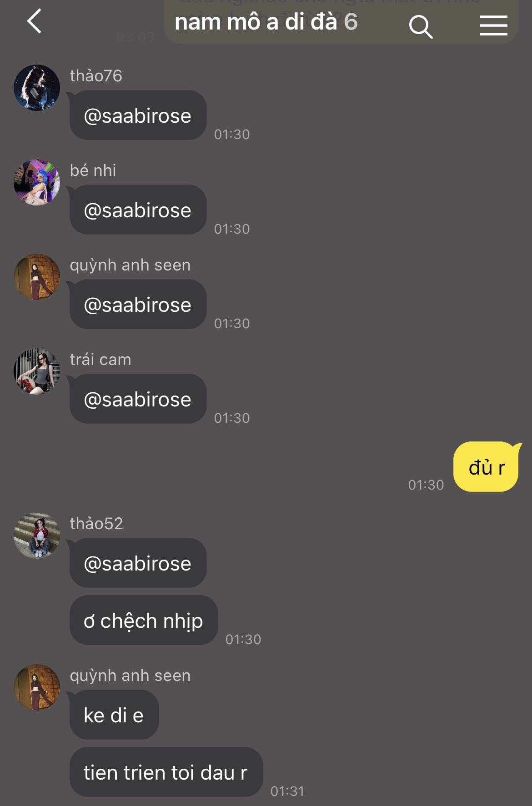
Task: Open the chat search magnifier icon
Action: [x=421, y=26]
